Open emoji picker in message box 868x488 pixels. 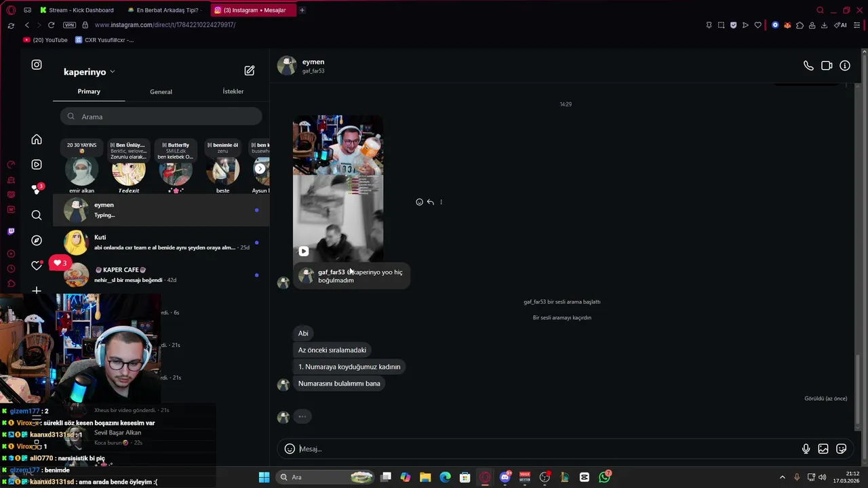point(290,449)
